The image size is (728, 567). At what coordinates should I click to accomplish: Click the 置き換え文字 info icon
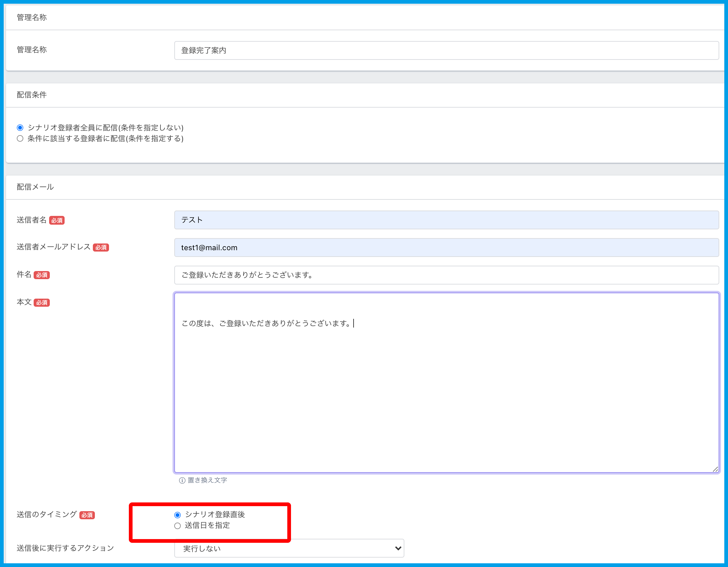[182, 480]
